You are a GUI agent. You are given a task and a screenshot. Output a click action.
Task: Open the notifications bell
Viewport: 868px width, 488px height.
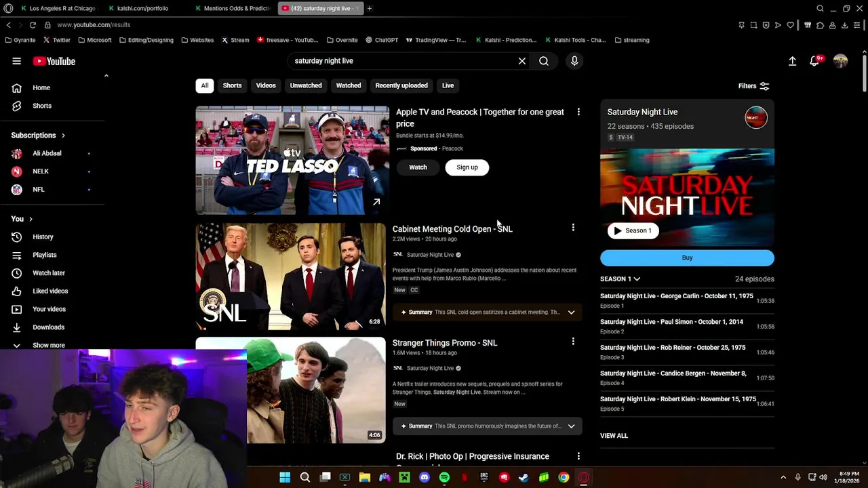coord(815,61)
